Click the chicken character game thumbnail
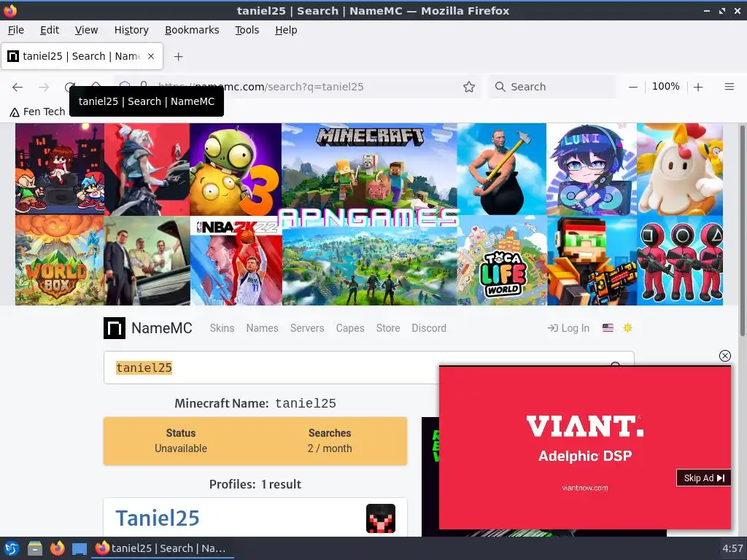 tap(680, 169)
